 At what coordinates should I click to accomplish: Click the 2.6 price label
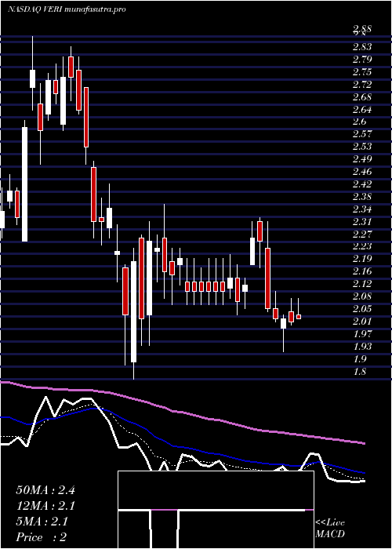[x=360, y=122]
